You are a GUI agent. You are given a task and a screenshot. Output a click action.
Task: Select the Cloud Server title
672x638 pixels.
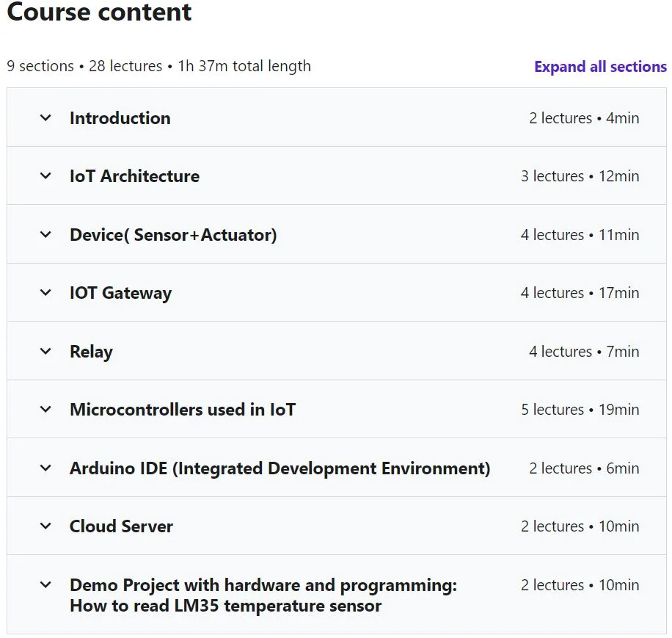tap(121, 526)
